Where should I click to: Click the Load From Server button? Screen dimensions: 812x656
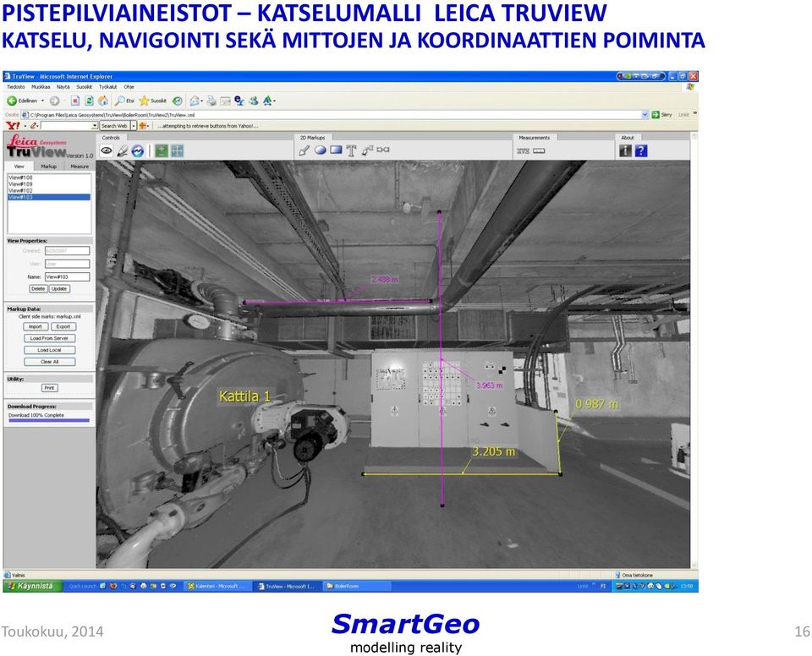[49, 339]
